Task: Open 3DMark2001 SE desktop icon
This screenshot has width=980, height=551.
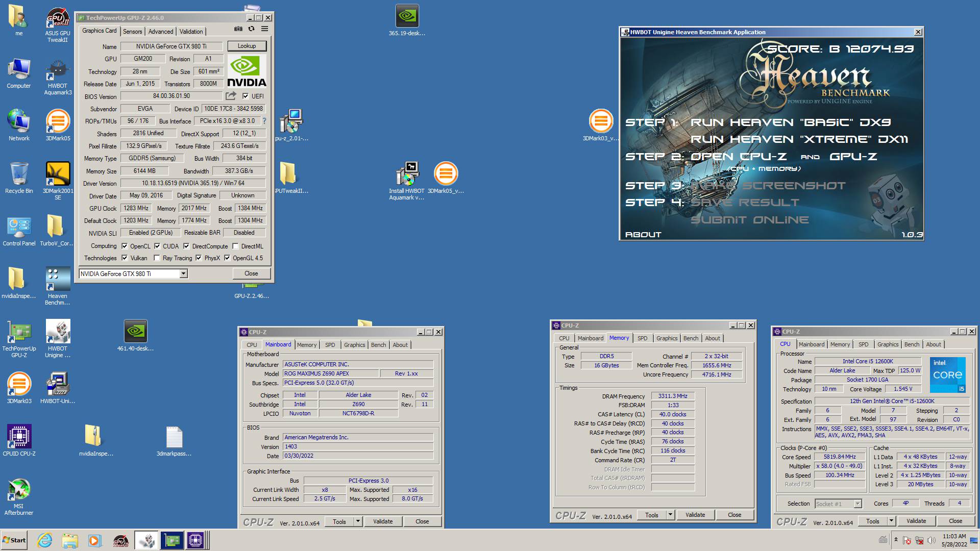Action: coord(58,181)
